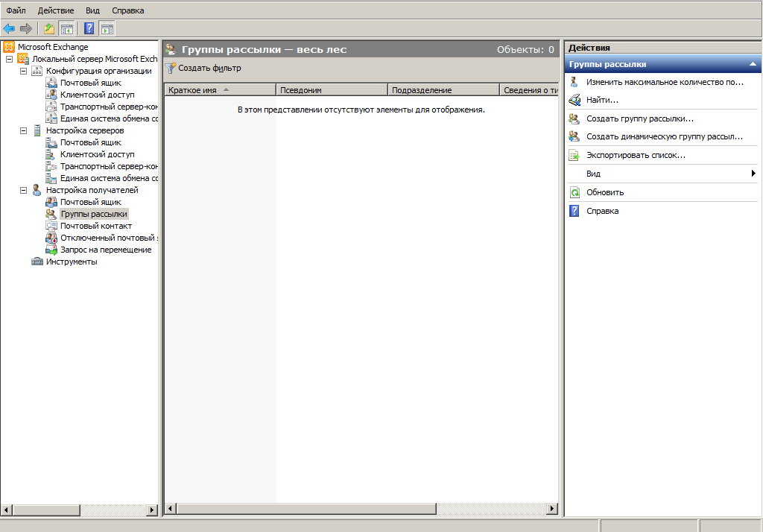763x532 pixels.
Task: Click the Настройка серверов icon
Action: coord(37,130)
